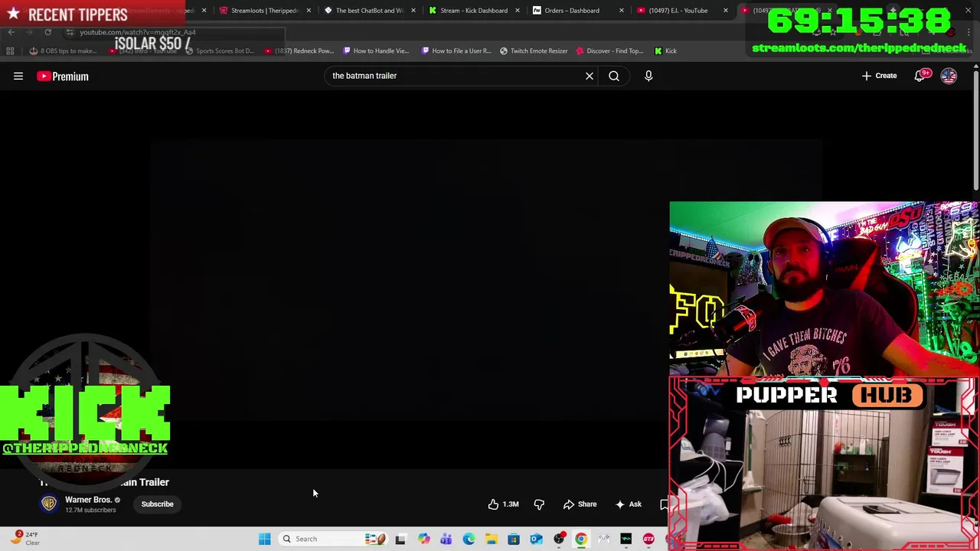Open 'How to File a User R...' bookmark
This screenshot has width=980, height=551.
click(x=456, y=51)
